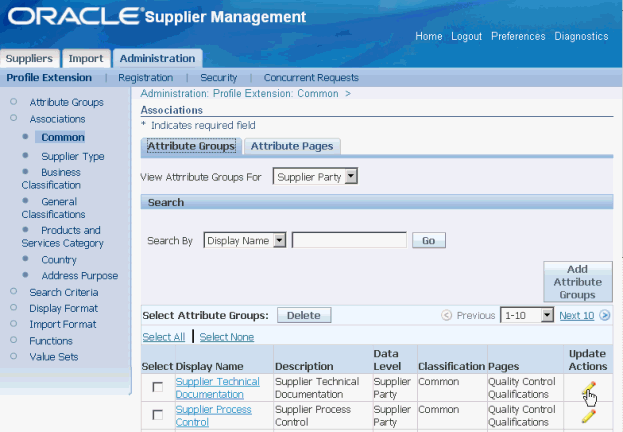The height and width of the screenshot is (432, 623).
Task: Select Profile Extension in the submenu
Action: [49, 77]
